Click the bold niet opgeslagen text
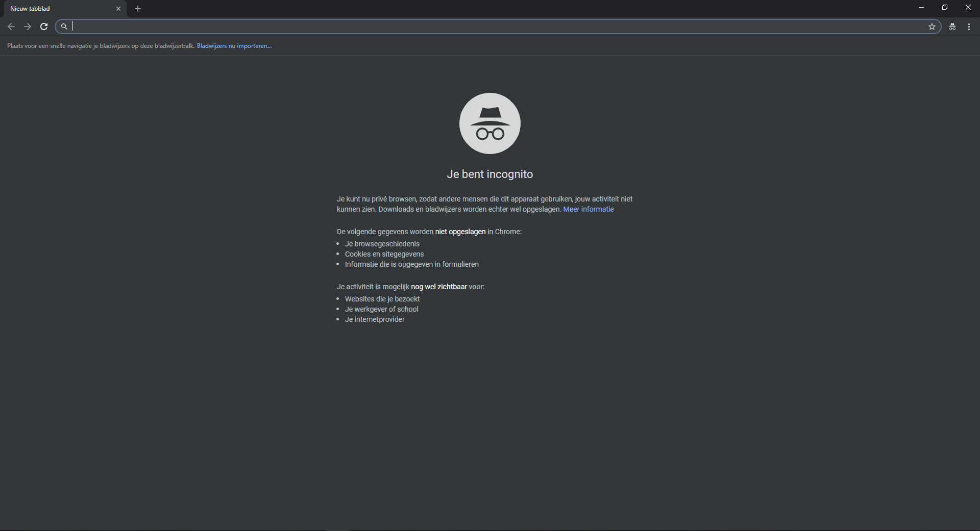Screen dimensions: 980x531 [460, 232]
